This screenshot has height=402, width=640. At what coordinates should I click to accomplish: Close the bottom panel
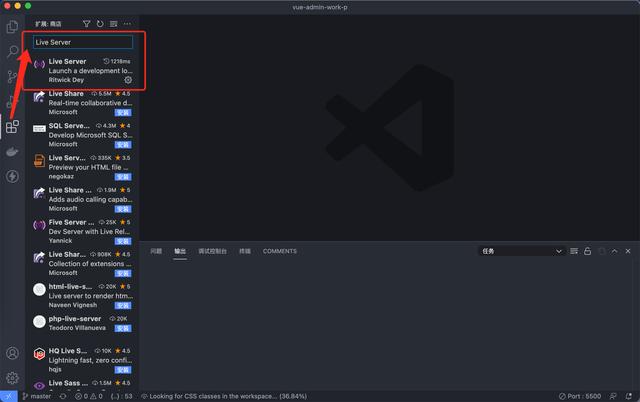[628, 251]
